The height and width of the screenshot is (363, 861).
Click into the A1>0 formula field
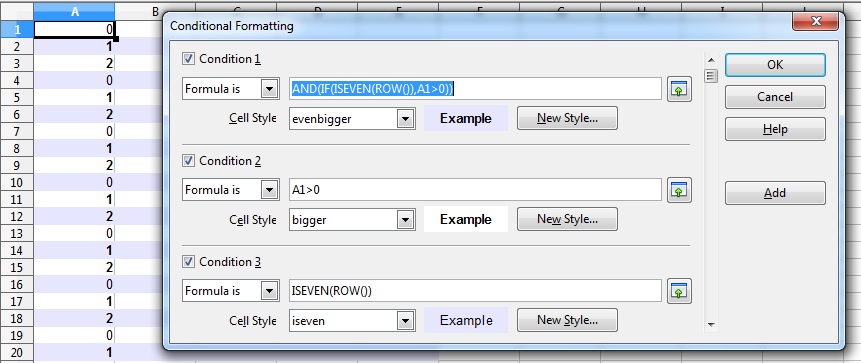[476, 190]
